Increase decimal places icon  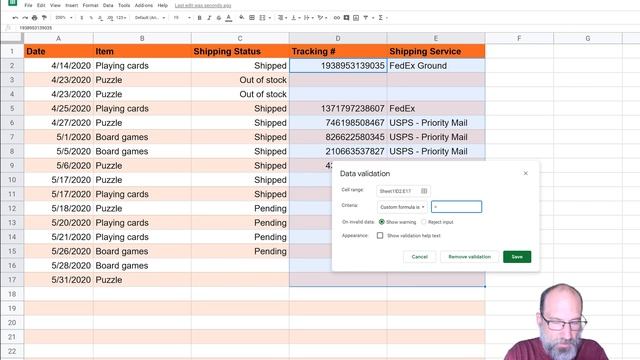point(110,18)
